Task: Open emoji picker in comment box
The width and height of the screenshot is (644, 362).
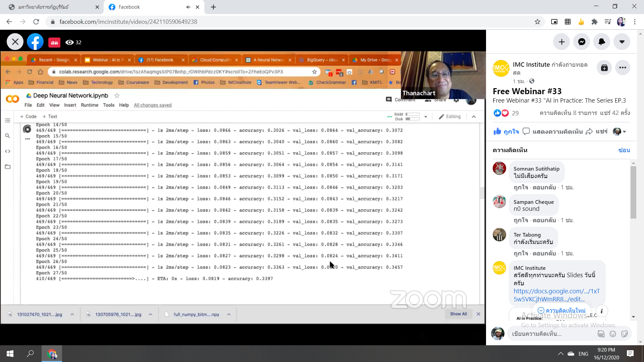Action: [613, 334]
